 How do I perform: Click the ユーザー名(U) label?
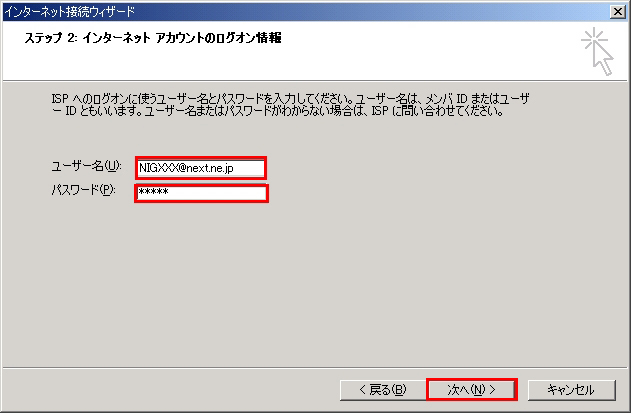point(86,166)
